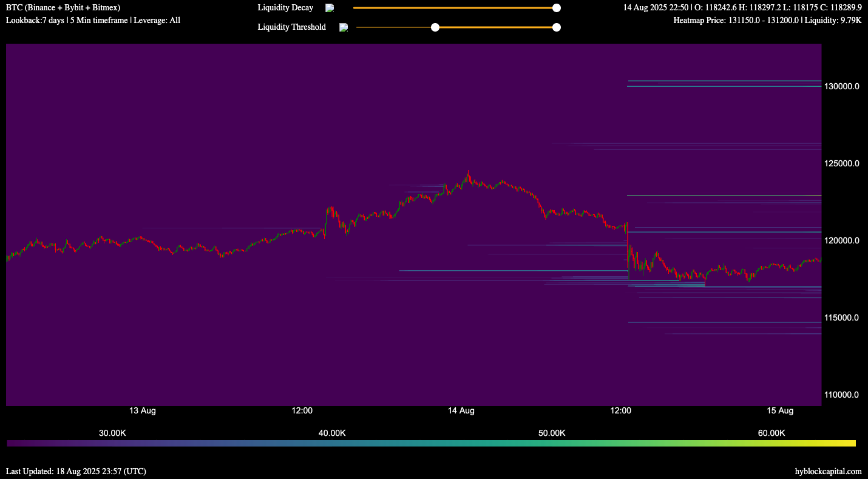Viewport: 868px width, 479px height.
Task: Click the yellow end of the liquidity color bar
Action: point(850,444)
